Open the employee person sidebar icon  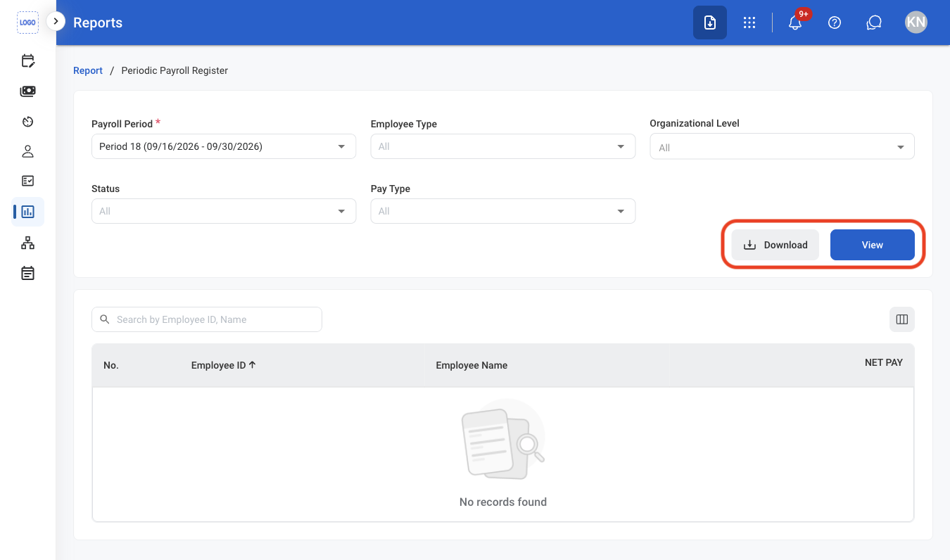[x=27, y=151]
